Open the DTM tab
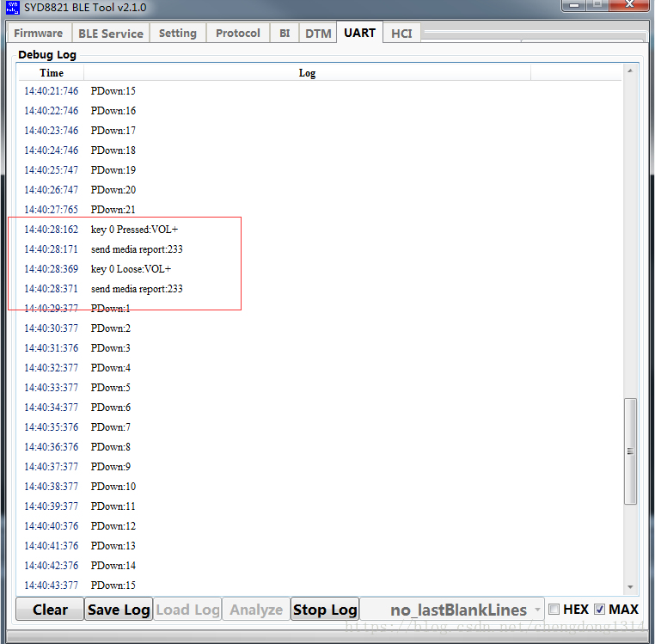The height and width of the screenshot is (644, 655). pyautogui.click(x=318, y=34)
